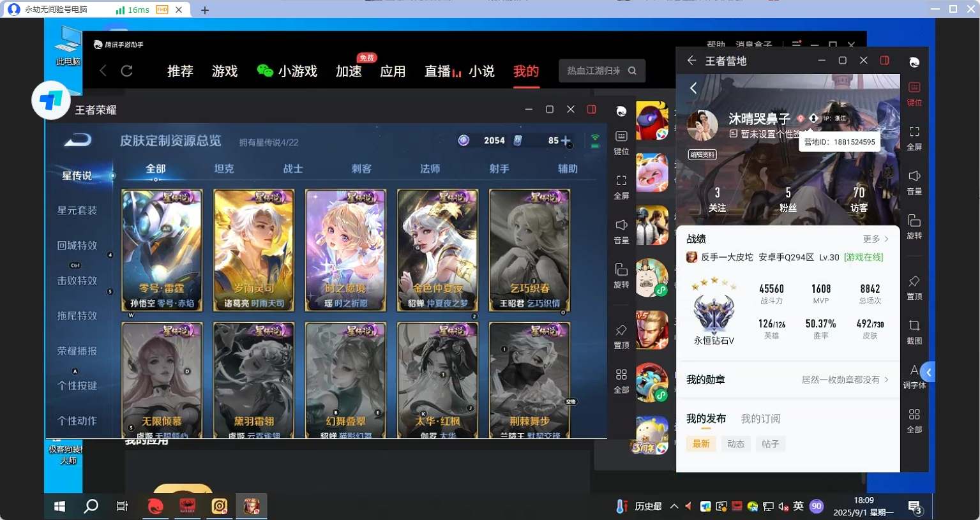980x520 pixels.
Task: Open 个性按键 in left menu
Action: pos(77,386)
